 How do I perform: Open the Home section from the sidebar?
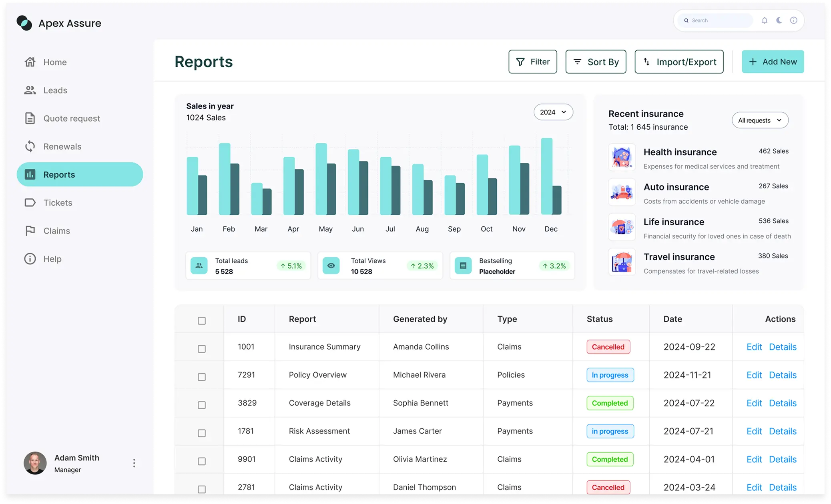coord(55,62)
